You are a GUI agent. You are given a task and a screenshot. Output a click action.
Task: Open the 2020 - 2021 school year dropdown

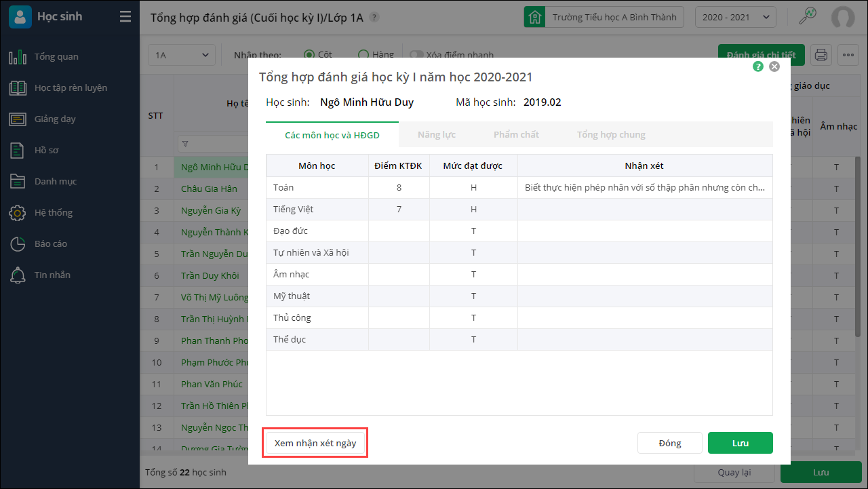pos(736,17)
